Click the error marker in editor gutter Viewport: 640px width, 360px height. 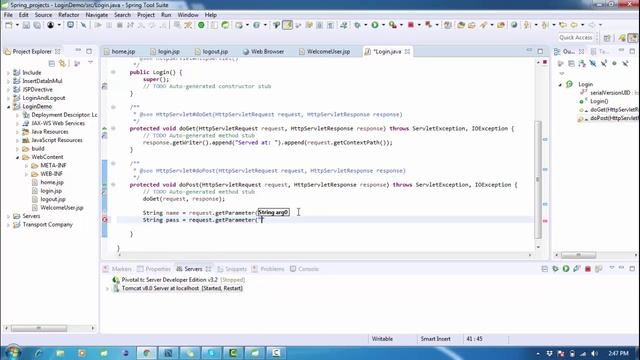[105, 220]
